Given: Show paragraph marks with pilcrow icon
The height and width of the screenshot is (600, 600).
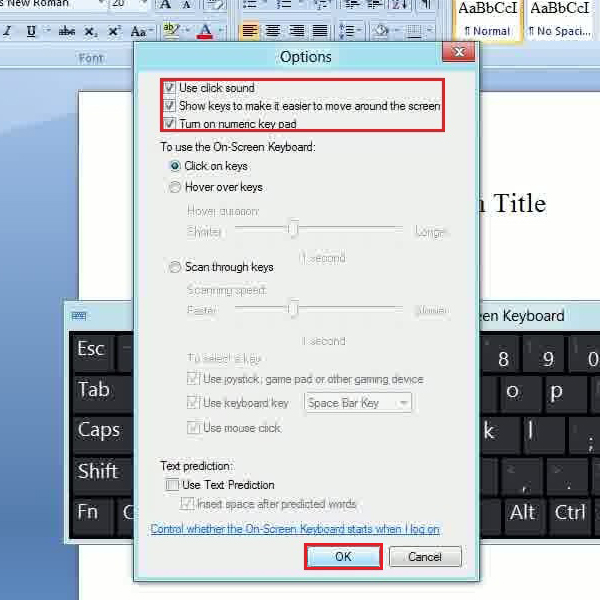Looking at the screenshot, I should point(426,5).
